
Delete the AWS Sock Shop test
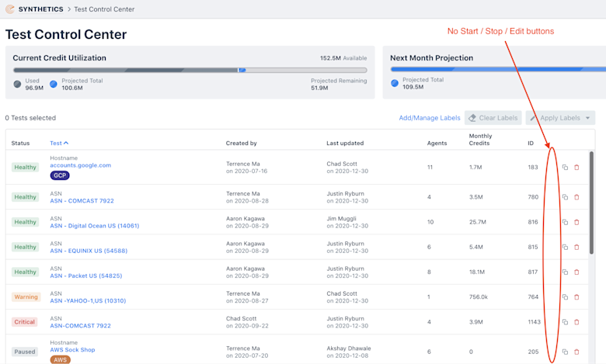point(576,352)
